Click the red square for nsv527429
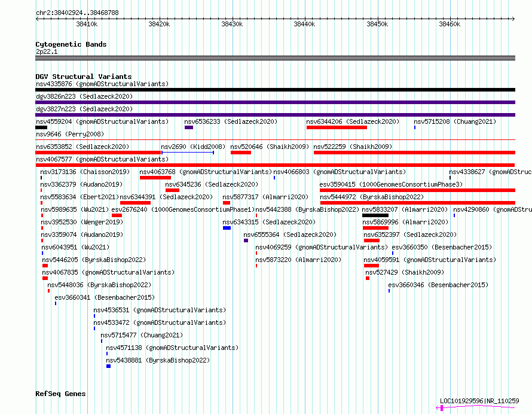This screenshot has height=414, width=532. click(368, 278)
